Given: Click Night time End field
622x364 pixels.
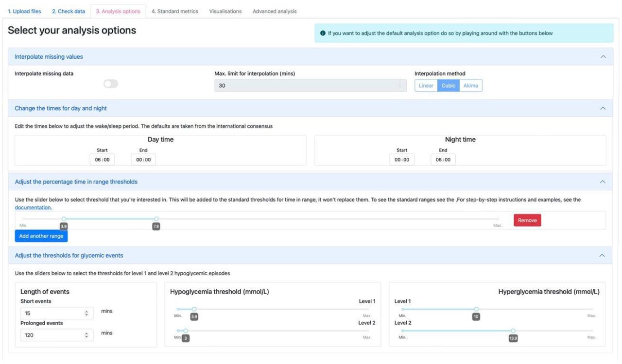Looking at the screenshot, I should click(443, 160).
